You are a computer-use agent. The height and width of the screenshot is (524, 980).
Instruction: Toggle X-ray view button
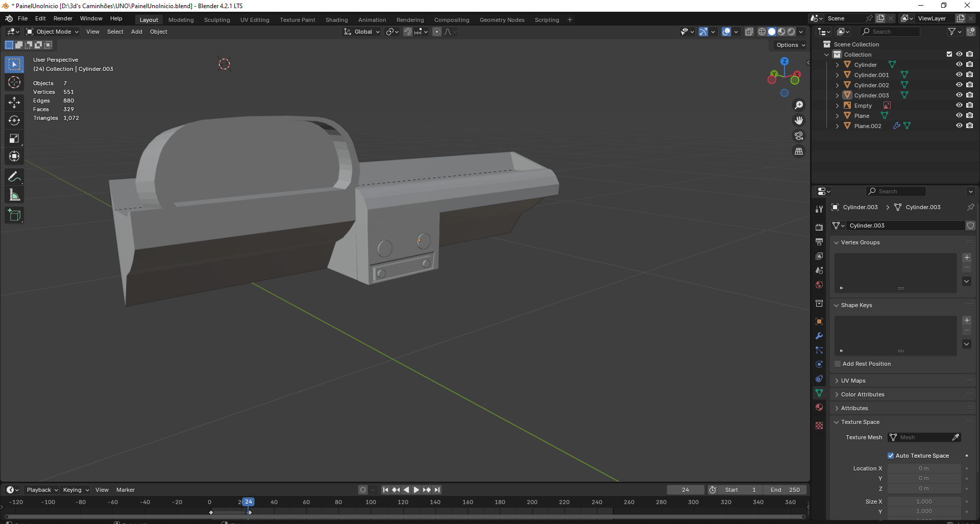(x=749, y=32)
